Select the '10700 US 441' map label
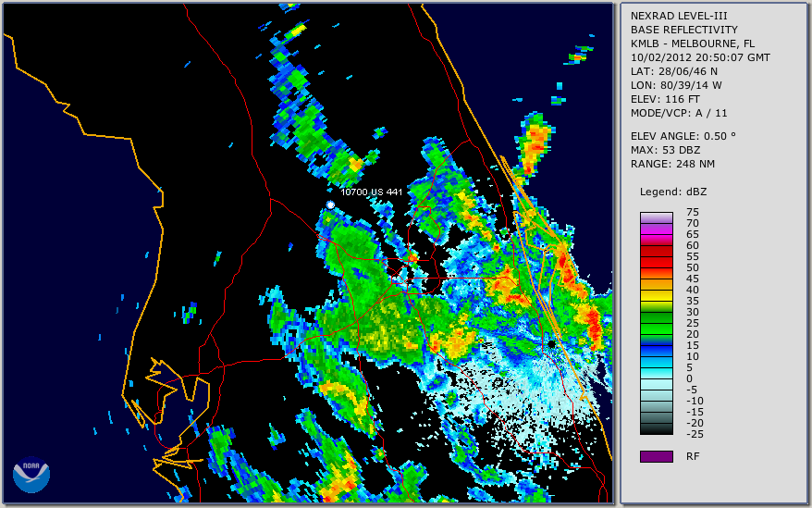 pyautogui.click(x=371, y=192)
